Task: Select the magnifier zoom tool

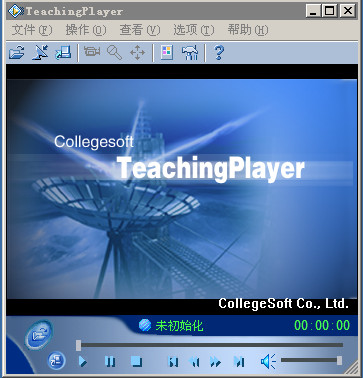Action: pos(114,53)
